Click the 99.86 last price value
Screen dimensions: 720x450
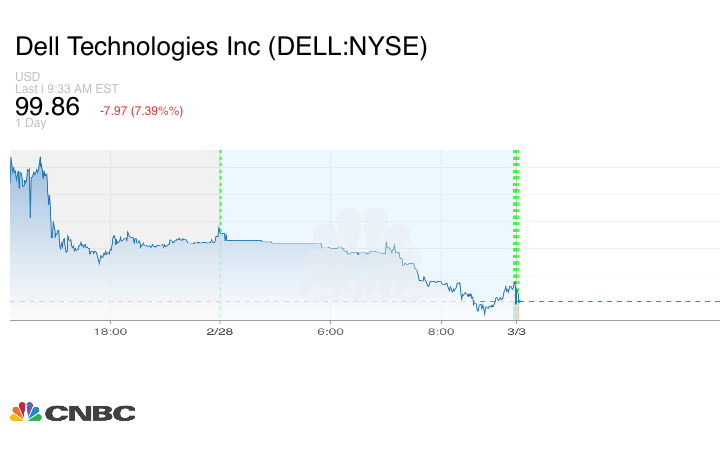pyautogui.click(x=47, y=107)
